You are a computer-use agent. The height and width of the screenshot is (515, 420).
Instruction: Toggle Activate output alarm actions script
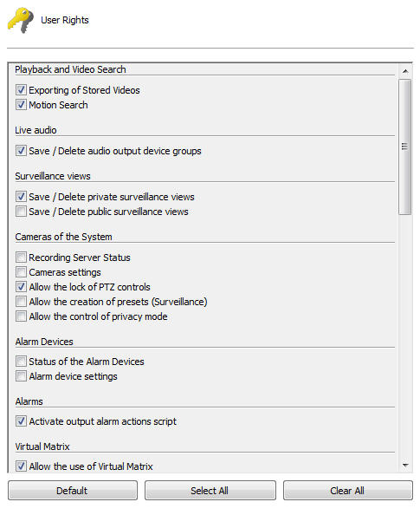(x=21, y=420)
